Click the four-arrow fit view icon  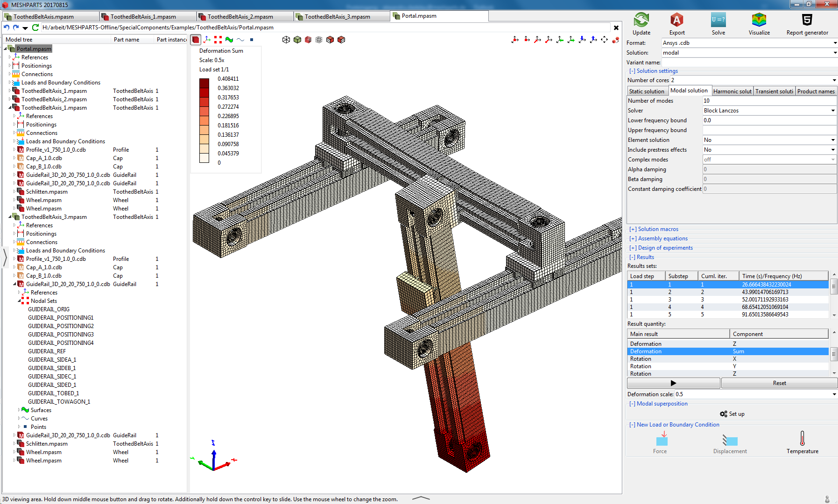point(604,40)
